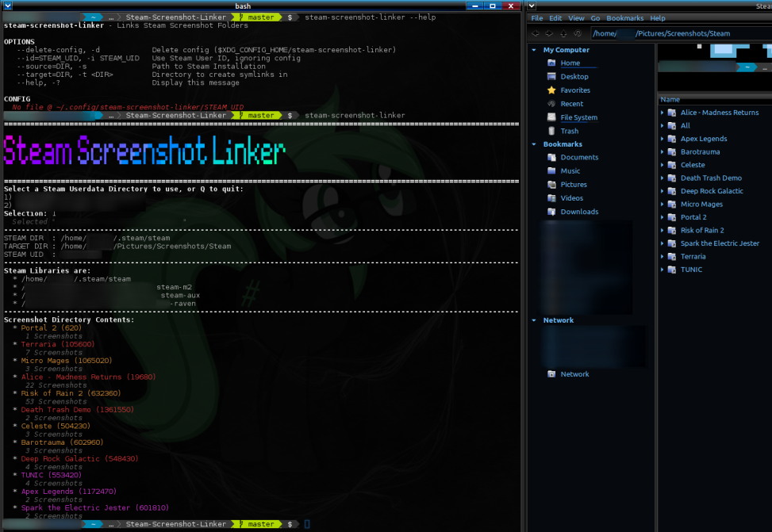
Task: Select the Desktop icon in sidebar
Action: click(x=551, y=77)
